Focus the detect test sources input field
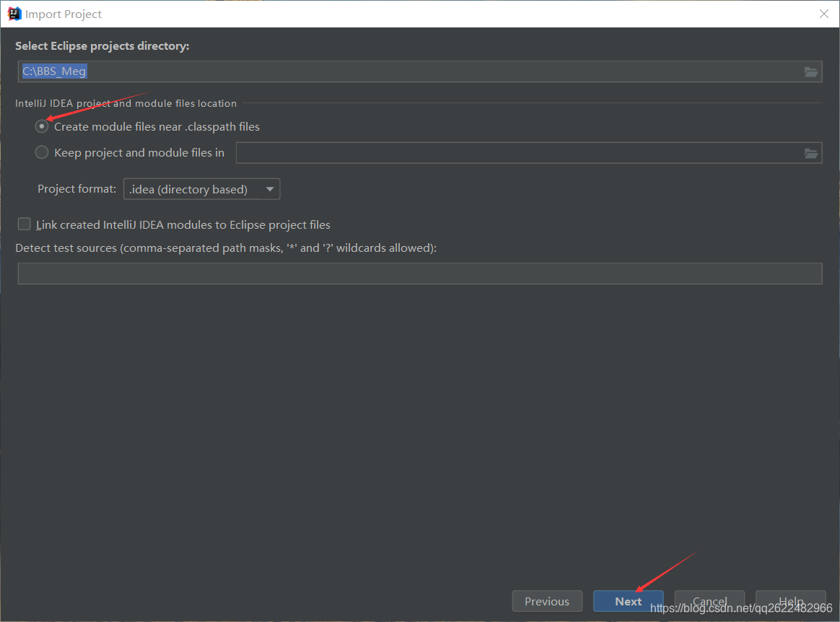Viewport: 840px width, 622px height. 420,273
